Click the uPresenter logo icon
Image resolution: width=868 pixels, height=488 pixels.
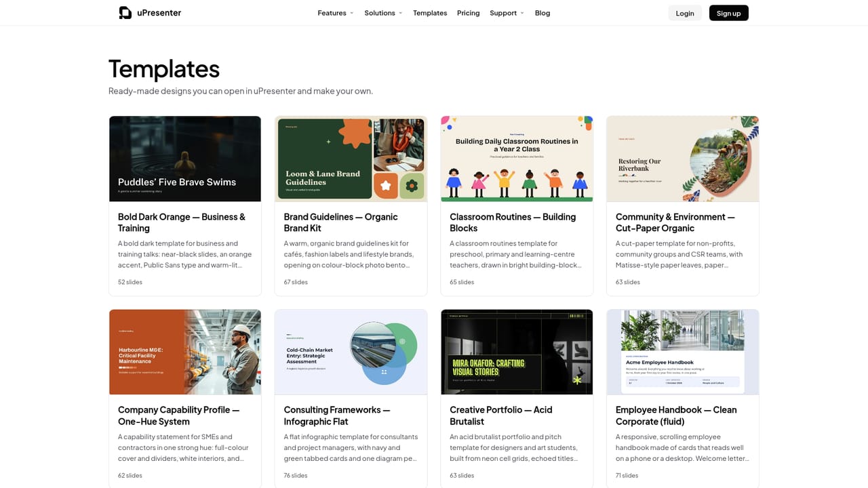click(x=125, y=13)
